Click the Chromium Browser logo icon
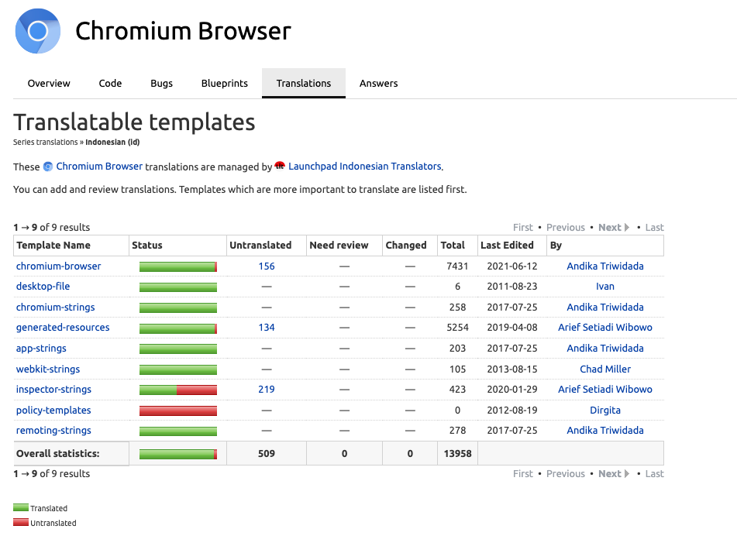The width and height of the screenshot is (737, 560). 38,31
